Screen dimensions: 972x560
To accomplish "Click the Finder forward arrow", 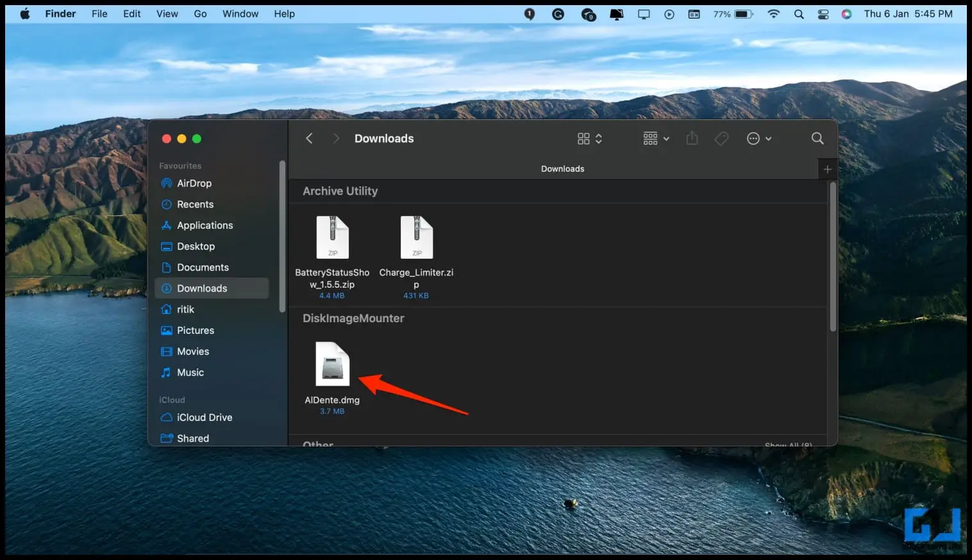I will point(335,138).
